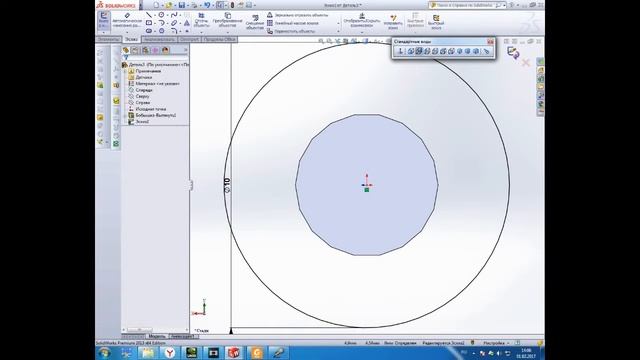Click the Print icon

194,5
